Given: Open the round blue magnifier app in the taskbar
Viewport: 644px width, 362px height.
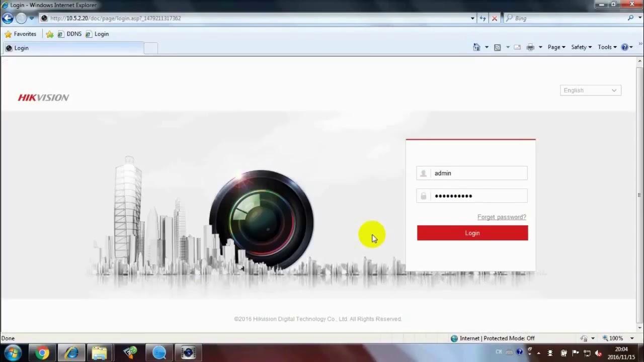Looking at the screenshot, I should click(159, 353).
